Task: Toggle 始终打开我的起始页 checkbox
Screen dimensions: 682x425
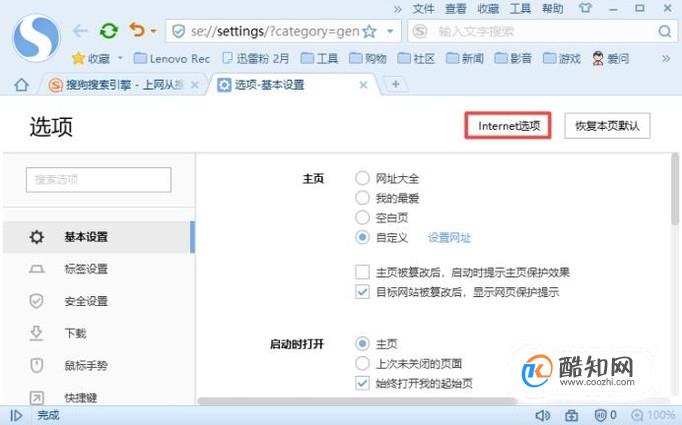Action: click(362, 383)
